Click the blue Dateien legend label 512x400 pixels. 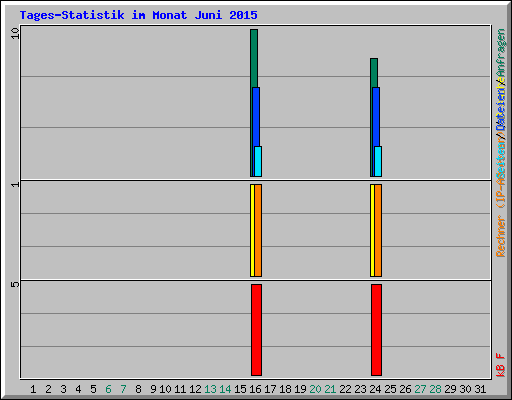coord(501,110)
